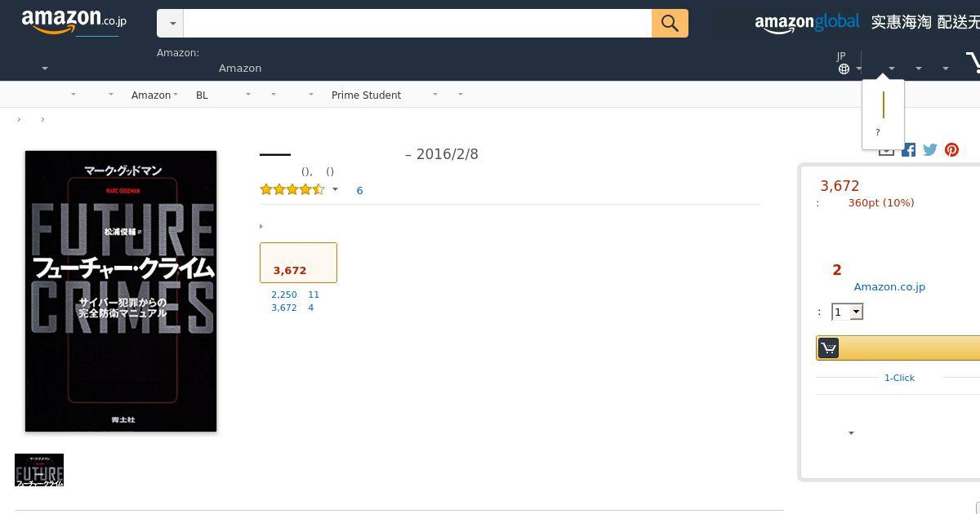Click the orange search magnifier button
Viewport: 980px width, 514px height.
[670, 23]
